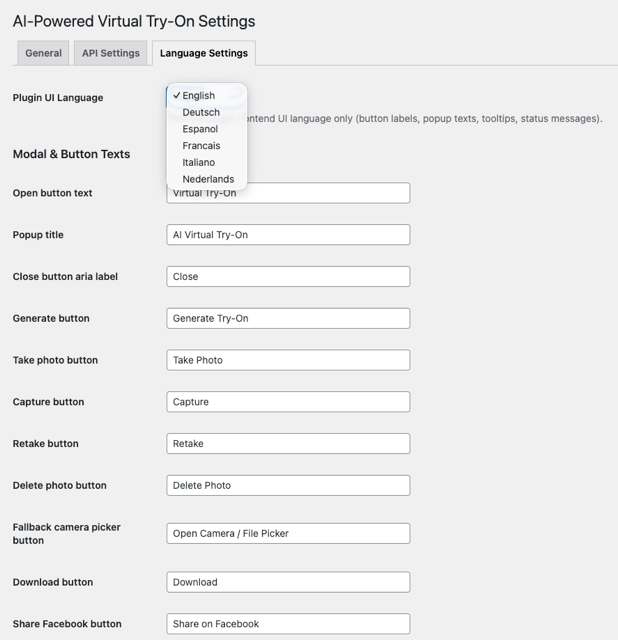The width and height of the screenshot is (618, 640).
Task: Click the Delete photo button label
Action: 60,486
